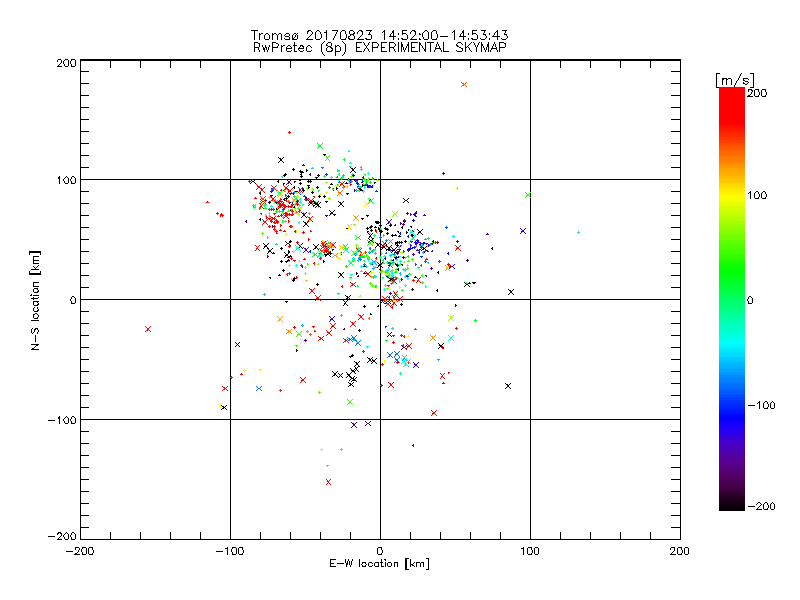Click the x-axis tick label '100'

[530, 551]
